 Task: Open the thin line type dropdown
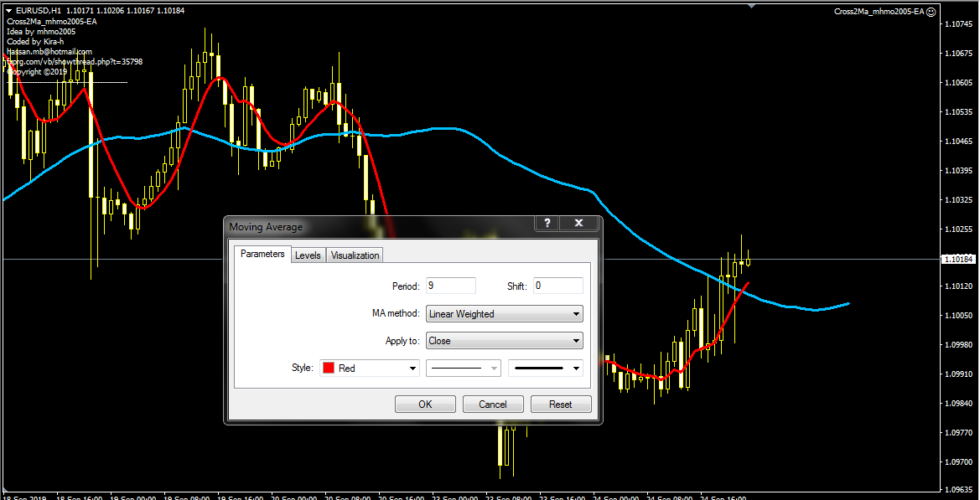(x=464, y=368)
